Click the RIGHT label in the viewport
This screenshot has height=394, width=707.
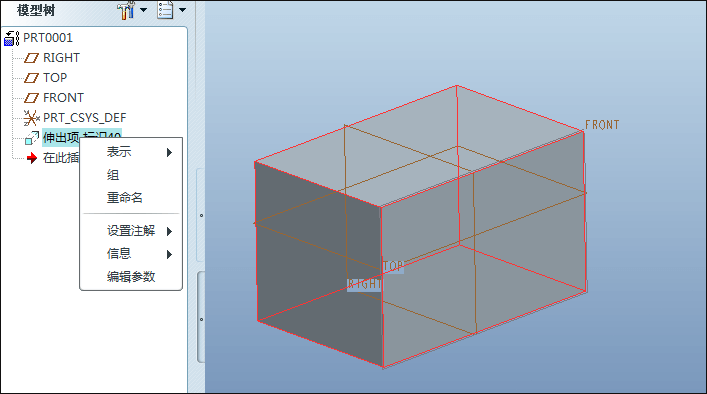[364, 284]
